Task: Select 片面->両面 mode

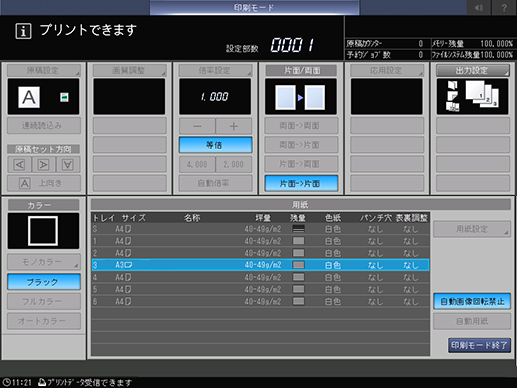Action: 301,164
